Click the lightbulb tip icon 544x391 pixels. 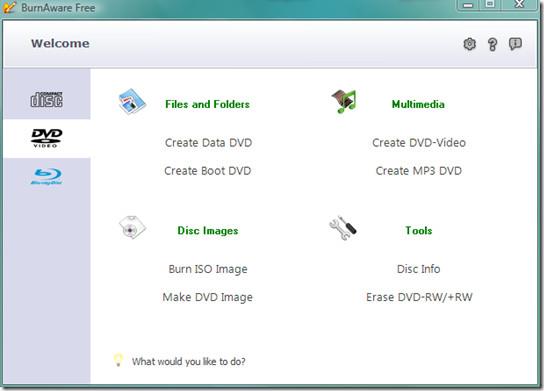(x=118, y=360)
